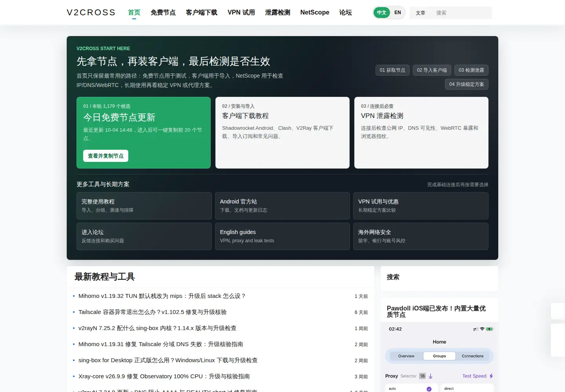565x392 pixels.
Task: Open the VPN 泄露检测 card
Action: point(421,132)
